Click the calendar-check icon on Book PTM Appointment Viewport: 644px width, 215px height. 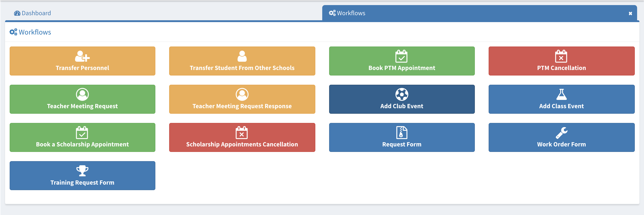coord(401,56)
